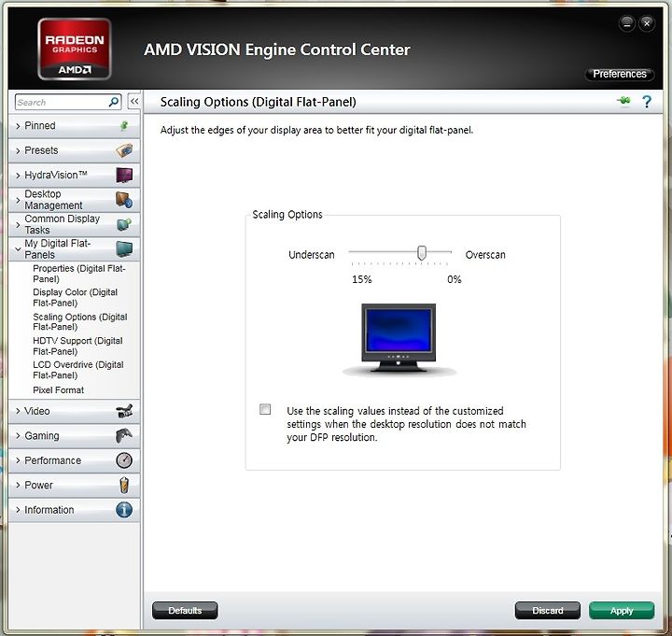Click the Video camcorder icon
Viewport: 672px width, 636px height.
click(x=124, y=411)
